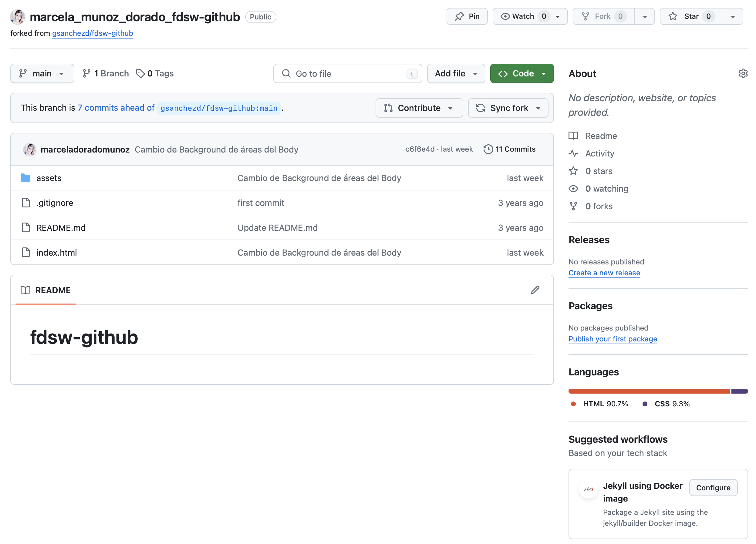
Task: Open the Add file menu
Action: click(456, 73)
